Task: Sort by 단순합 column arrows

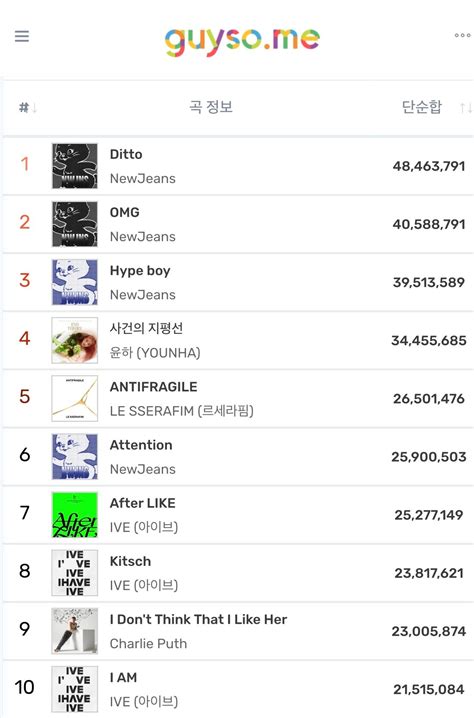Action: click(x=466, y=108)
